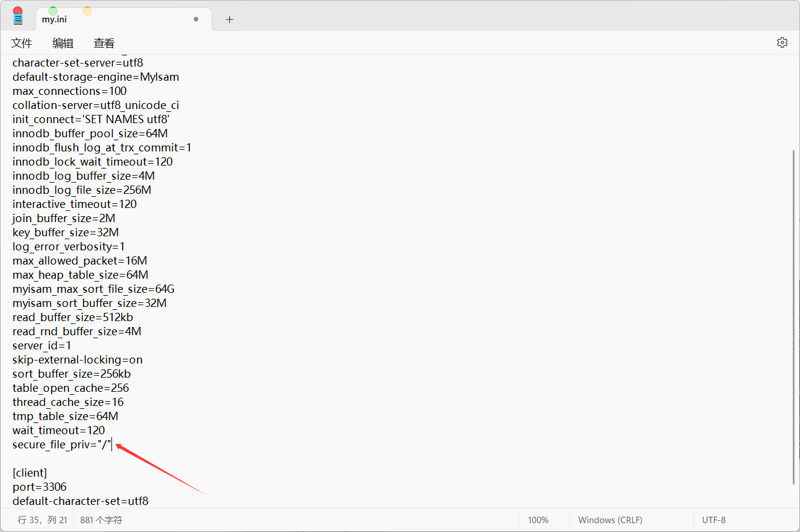Click the collation-server=utf8_unicode_ci line
This screenshot has height=532, width=800.
96,105
